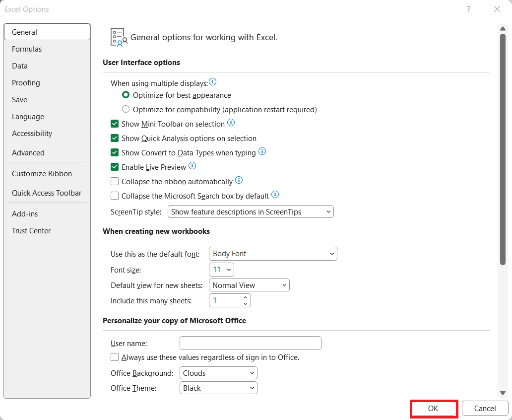Open the Font size dropdown
The width and height of the screenshot is (512, 420).
tap(221, 270)
